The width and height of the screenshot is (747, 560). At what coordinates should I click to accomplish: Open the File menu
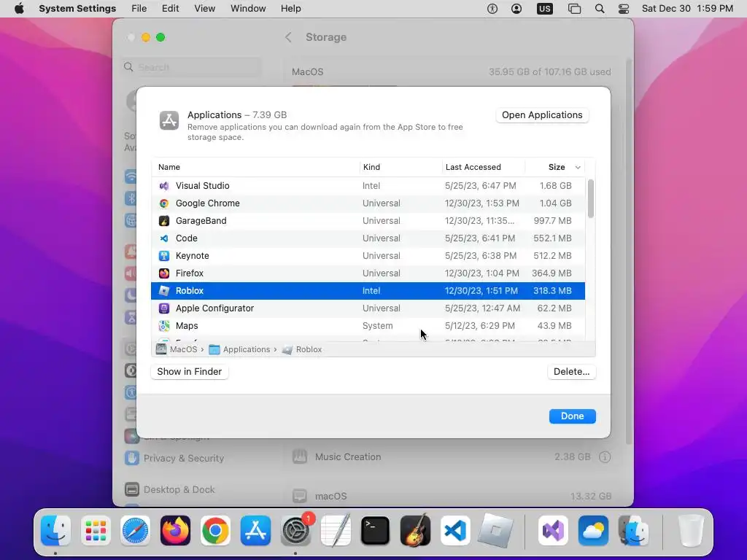(x=139, y=9)
